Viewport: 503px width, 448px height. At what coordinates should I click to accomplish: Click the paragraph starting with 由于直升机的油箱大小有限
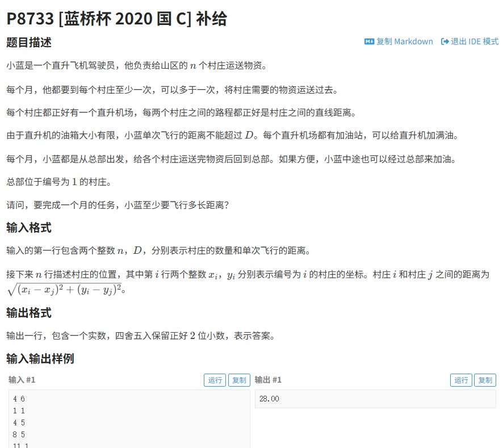(x=232, y=136)
